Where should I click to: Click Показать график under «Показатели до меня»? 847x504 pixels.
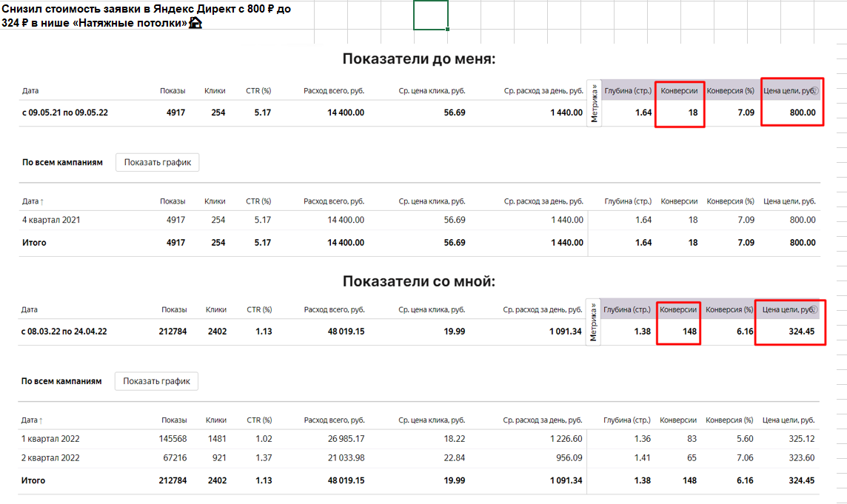click(157, 162)
